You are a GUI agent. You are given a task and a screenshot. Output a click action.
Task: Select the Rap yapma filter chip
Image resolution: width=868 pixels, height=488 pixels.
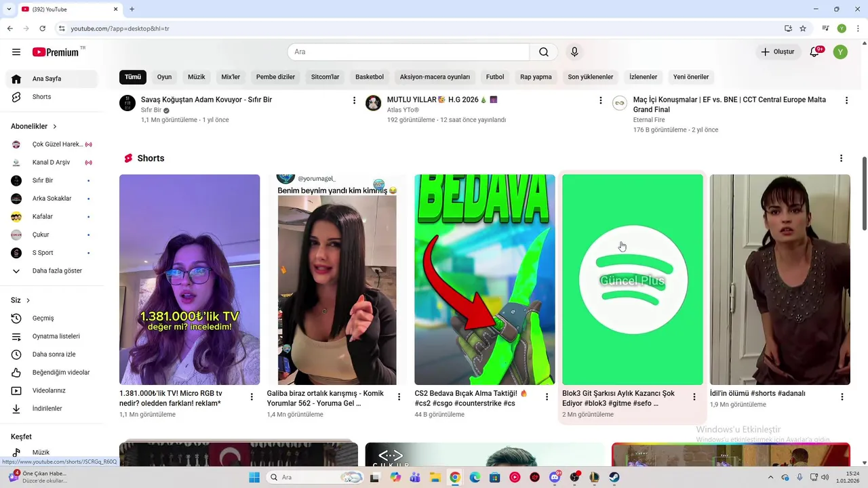click(x=536, y=77)
